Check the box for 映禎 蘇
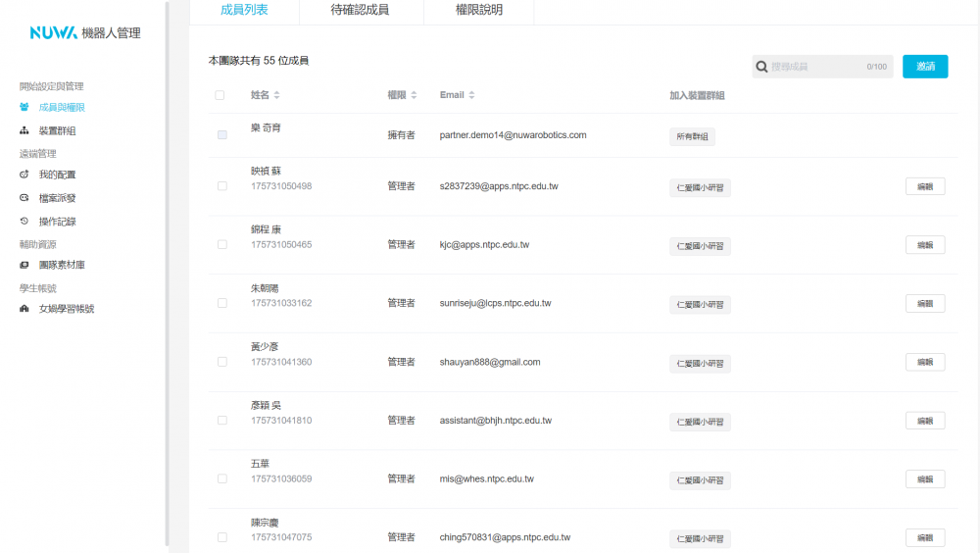Image resolution: width=980 pixels, height=553 pixels. pos(222,186)
